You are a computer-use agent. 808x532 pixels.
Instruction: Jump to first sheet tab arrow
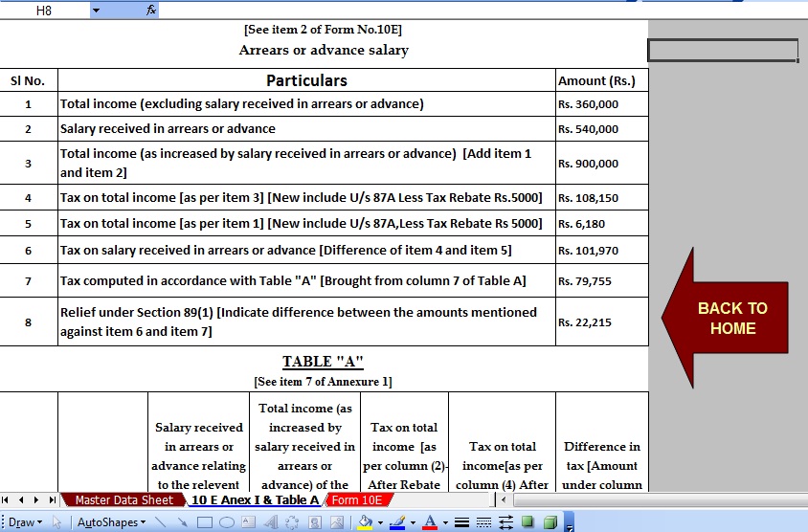tap(5, 499)
